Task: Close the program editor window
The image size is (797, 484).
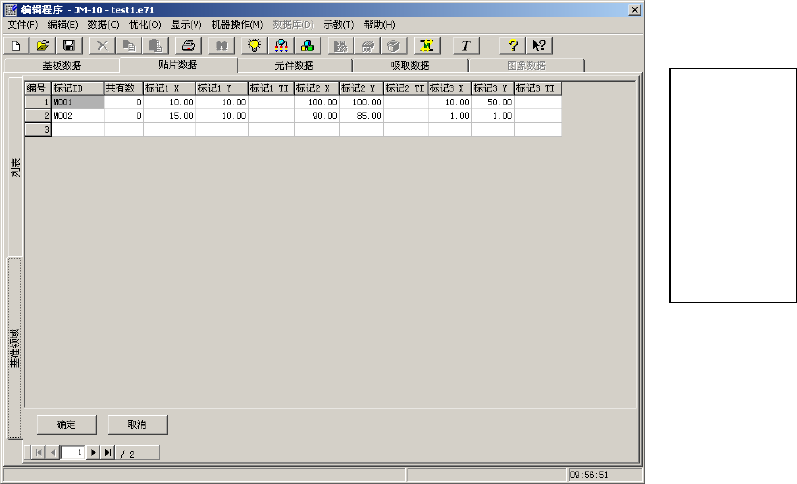Action: coord(634,10)
